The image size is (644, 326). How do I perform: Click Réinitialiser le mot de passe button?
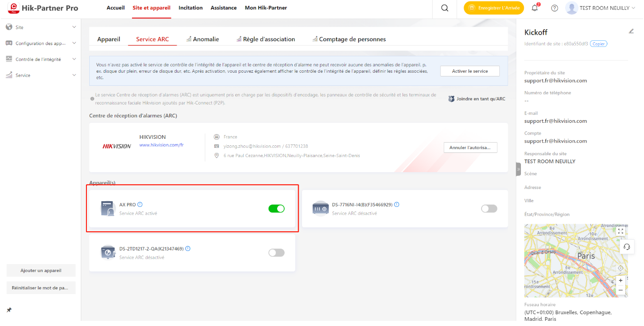(41, 288)
